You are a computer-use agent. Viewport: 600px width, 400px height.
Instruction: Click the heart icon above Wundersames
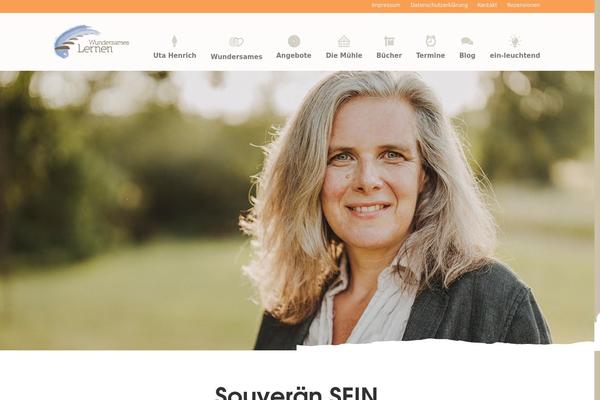(236, 41)
